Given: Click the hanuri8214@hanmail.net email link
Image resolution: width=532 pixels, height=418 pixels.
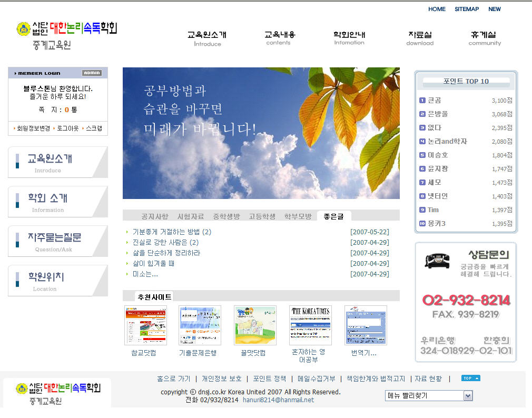Looking at the screenshot, I should [x=278, y=400].
